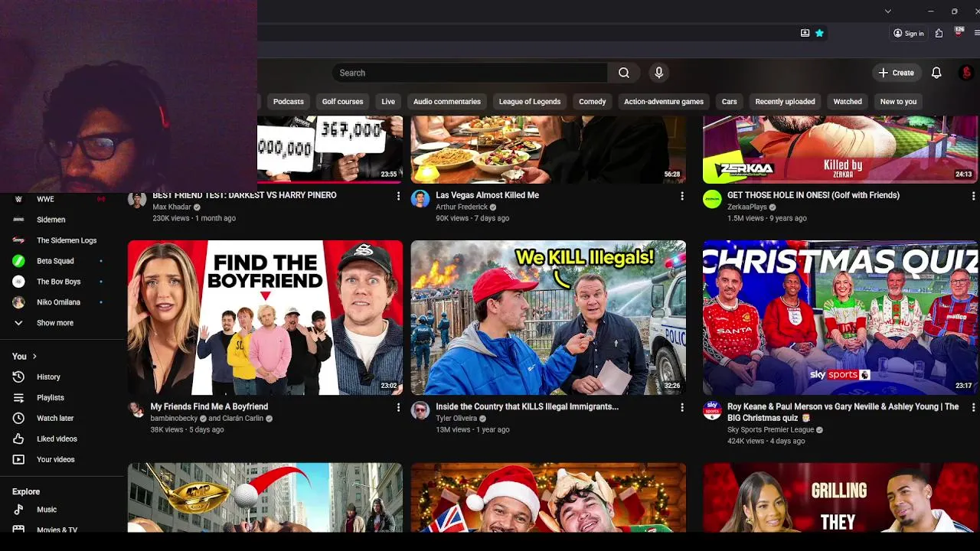Image resolution: width=980 pixels, height=551 pixels.
Task: Play the GRILLING THEY thumbnail
Action: pos(841,497)
